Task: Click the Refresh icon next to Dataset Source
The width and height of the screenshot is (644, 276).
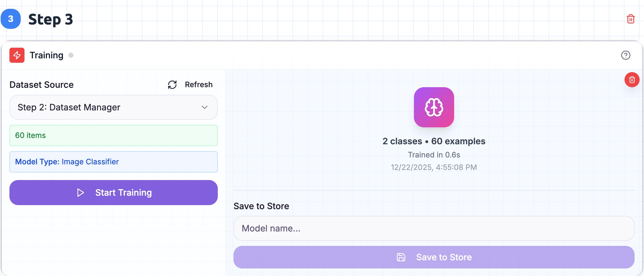Action: [x=172, y=84]
